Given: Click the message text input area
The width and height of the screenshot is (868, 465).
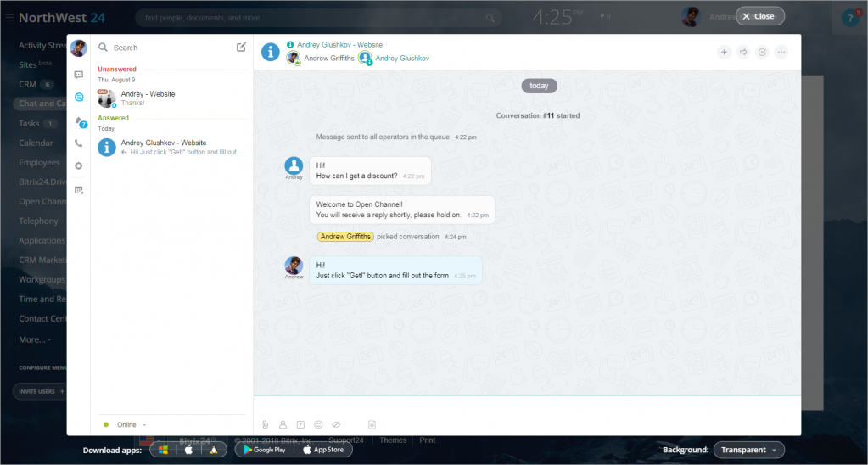Looking at the screenshot, I should [527, 407].
